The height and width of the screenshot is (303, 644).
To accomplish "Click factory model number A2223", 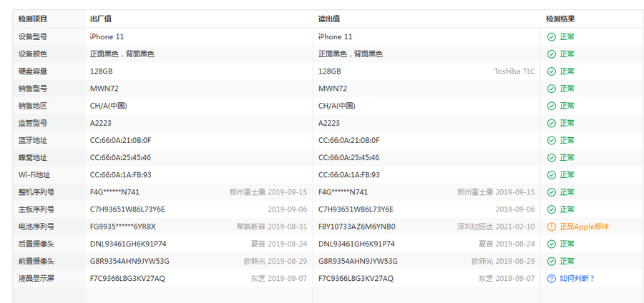I will coord(101,123).
